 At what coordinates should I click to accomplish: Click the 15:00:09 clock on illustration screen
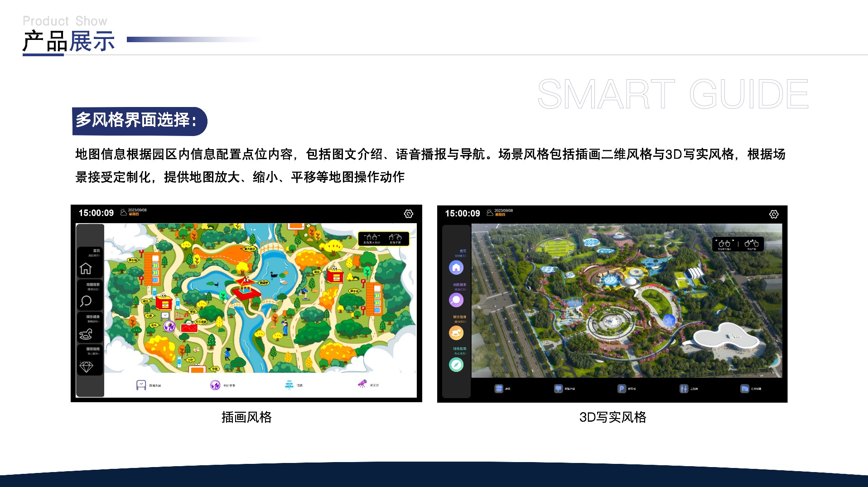click(x=96, y=213)
